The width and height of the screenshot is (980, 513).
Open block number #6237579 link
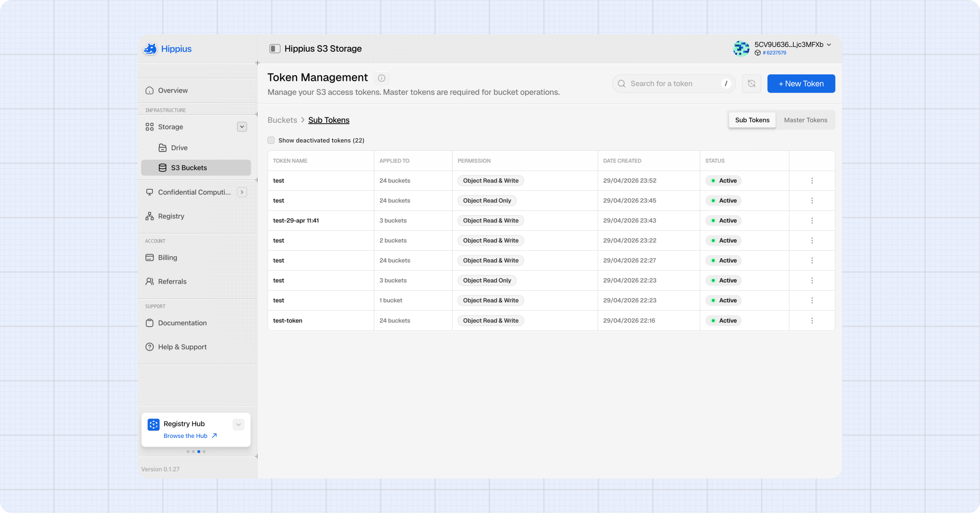pos(774,53)
